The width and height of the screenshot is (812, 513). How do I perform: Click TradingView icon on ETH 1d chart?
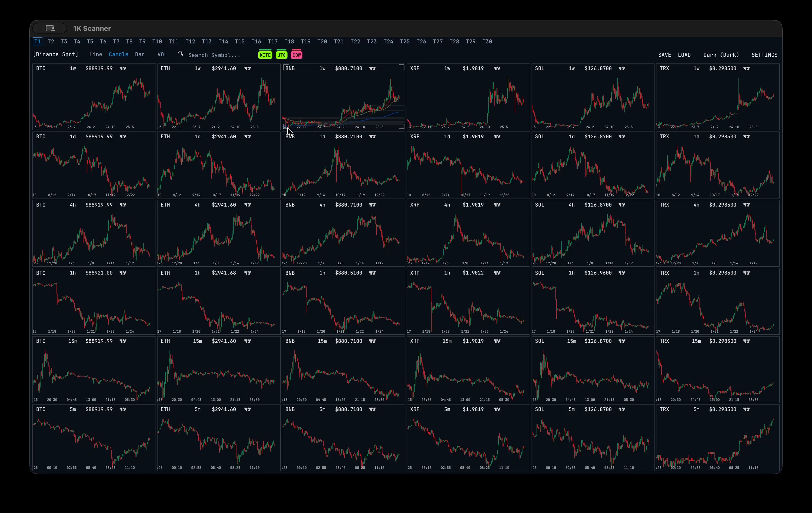[248, 136]
